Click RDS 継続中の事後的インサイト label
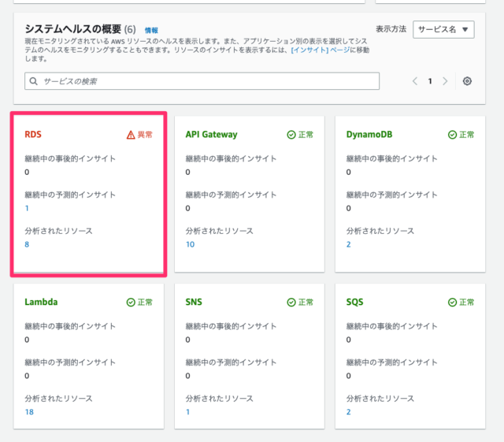Image resolution: width=504 pixels, height=442 pixels. click(x=70, y=158)
